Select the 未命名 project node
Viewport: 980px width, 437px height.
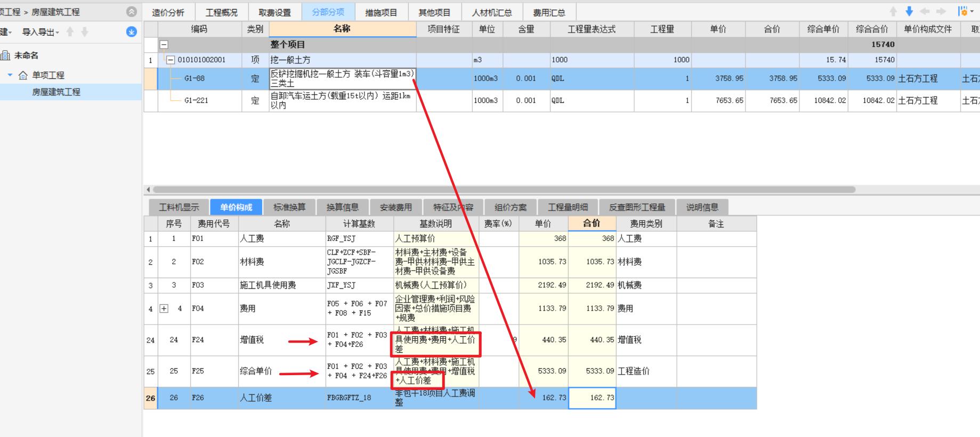point(26,55)
